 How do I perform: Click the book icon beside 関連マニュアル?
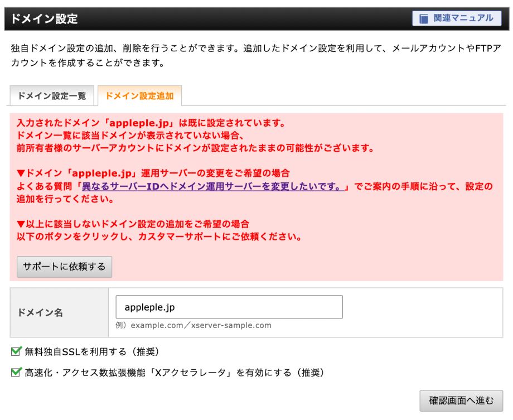(x=424, y=18)
